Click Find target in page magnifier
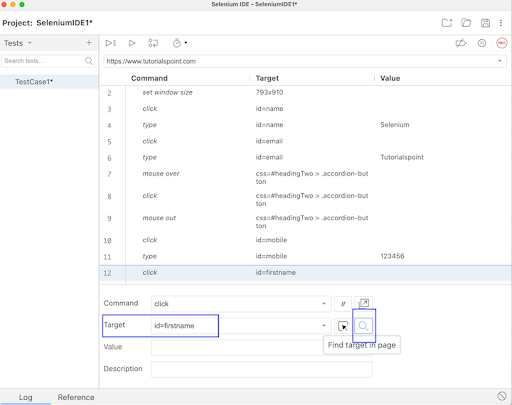The height and width of the screenshot is (405, 512). click(x=363, y=326)
